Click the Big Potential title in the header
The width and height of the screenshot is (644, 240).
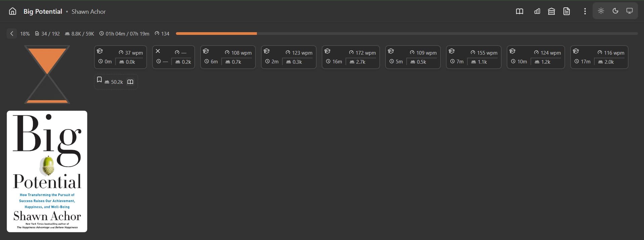point(43,11)
